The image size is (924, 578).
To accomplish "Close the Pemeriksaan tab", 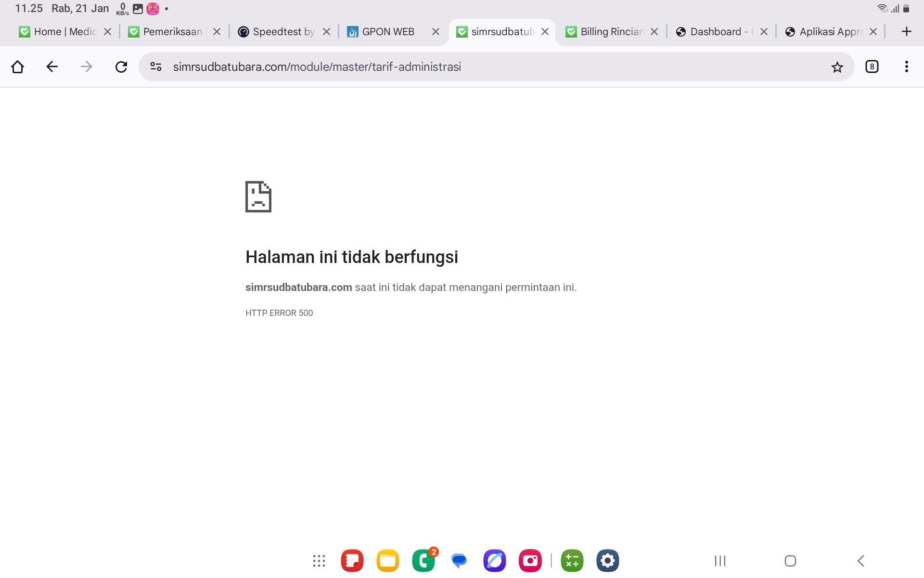I will click(217, 32).
